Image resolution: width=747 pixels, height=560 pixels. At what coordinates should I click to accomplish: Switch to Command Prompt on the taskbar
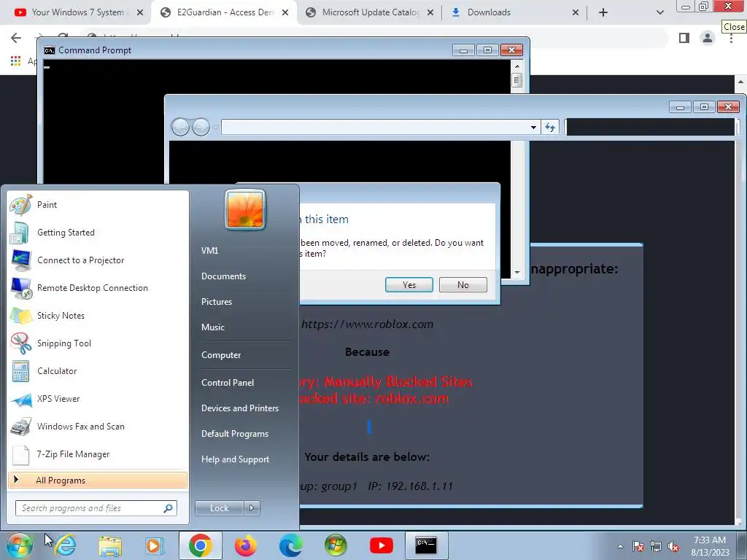[426, 545]
